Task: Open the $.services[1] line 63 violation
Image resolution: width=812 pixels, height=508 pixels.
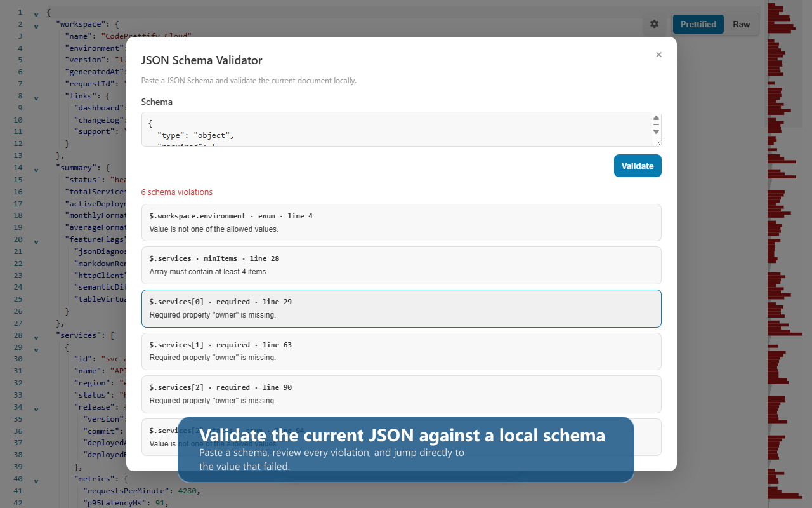Action: click(x=401, y=351)
